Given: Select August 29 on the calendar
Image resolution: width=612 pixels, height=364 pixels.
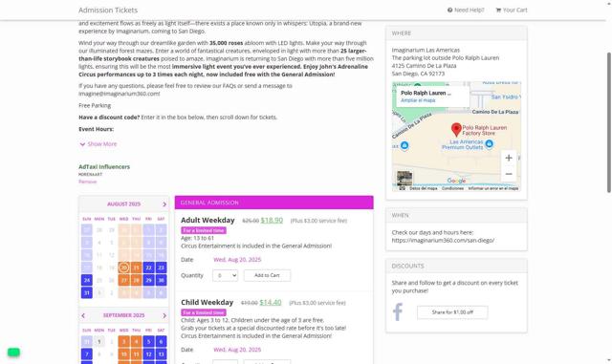Looking at the screenshot, I should point(149,280).
